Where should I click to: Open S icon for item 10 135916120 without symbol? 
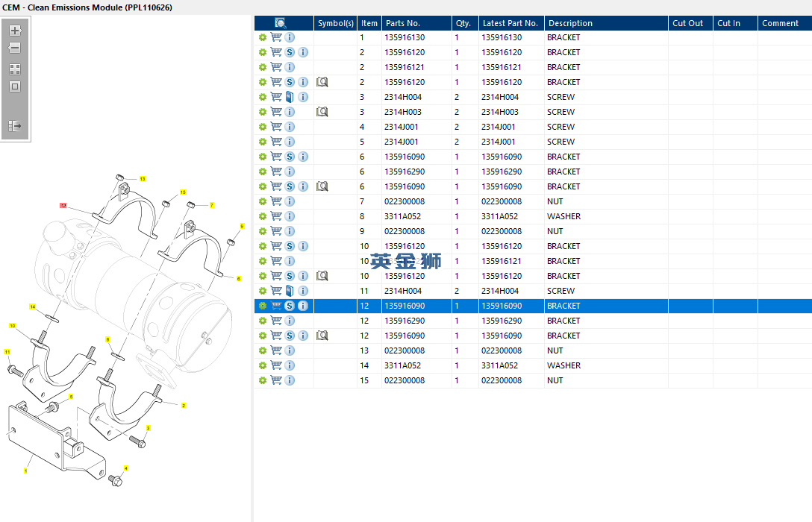[x=290, y=246]
